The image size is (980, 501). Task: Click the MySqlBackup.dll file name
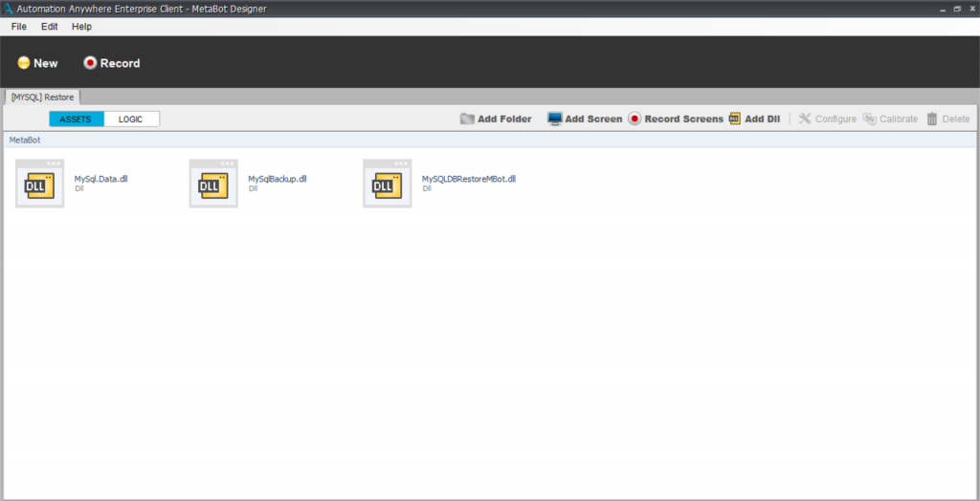(x=278, y=179)
